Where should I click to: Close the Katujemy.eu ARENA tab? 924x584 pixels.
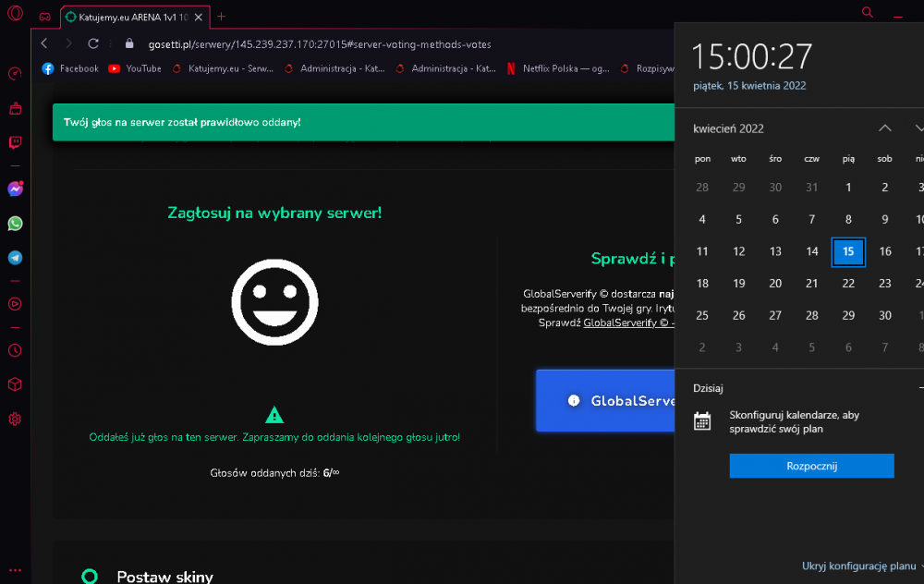click(x=199, y=17)
